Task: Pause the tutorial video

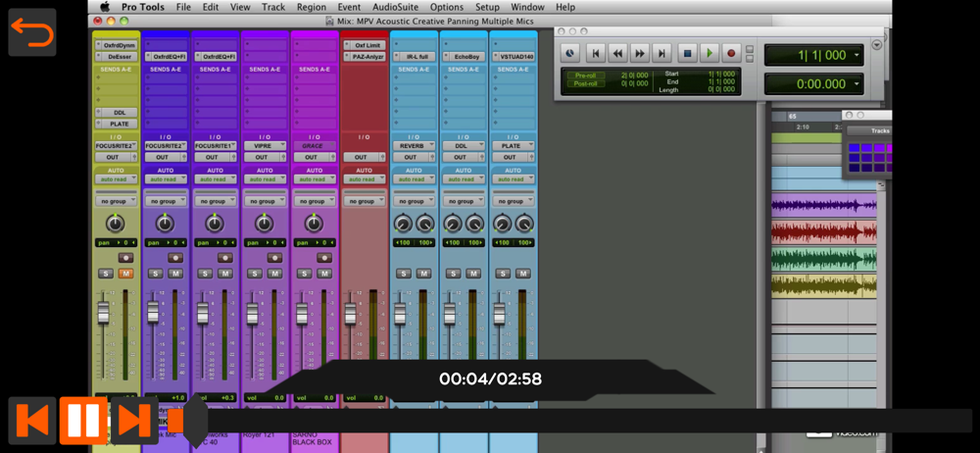Action: (83, 420)
